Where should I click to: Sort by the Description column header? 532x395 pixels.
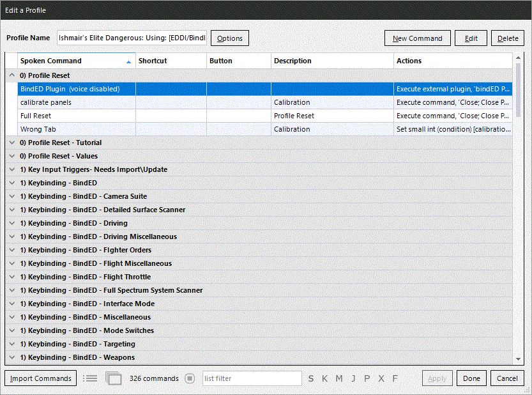[332, 61]
